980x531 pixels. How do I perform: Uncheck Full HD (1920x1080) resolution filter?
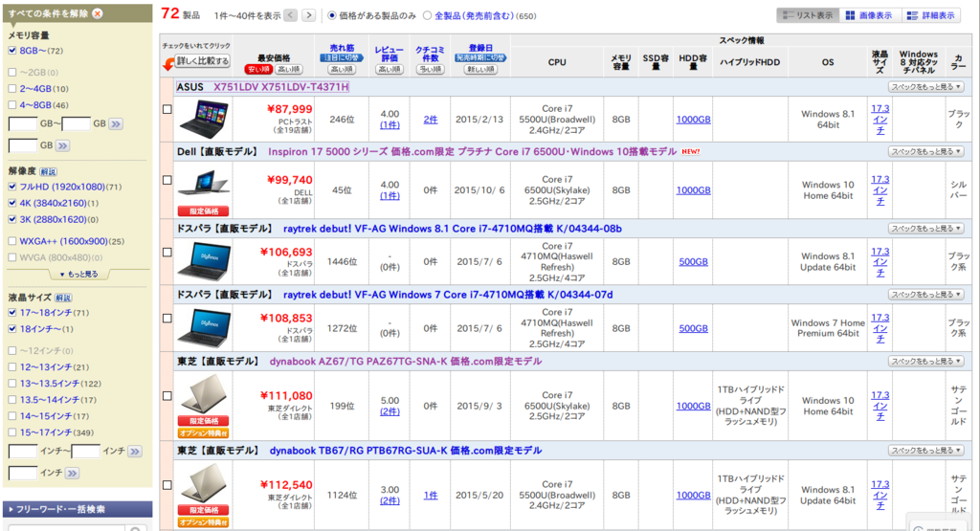click(12, 187)
